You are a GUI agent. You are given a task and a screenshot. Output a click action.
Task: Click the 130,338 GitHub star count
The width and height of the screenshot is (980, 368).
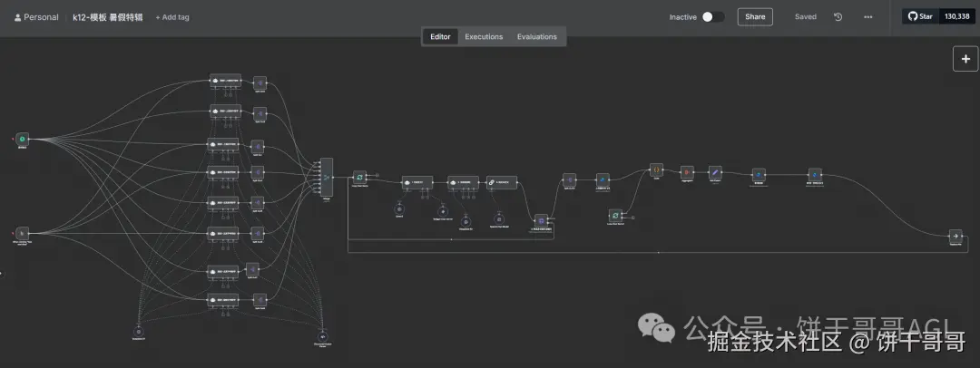957,16
